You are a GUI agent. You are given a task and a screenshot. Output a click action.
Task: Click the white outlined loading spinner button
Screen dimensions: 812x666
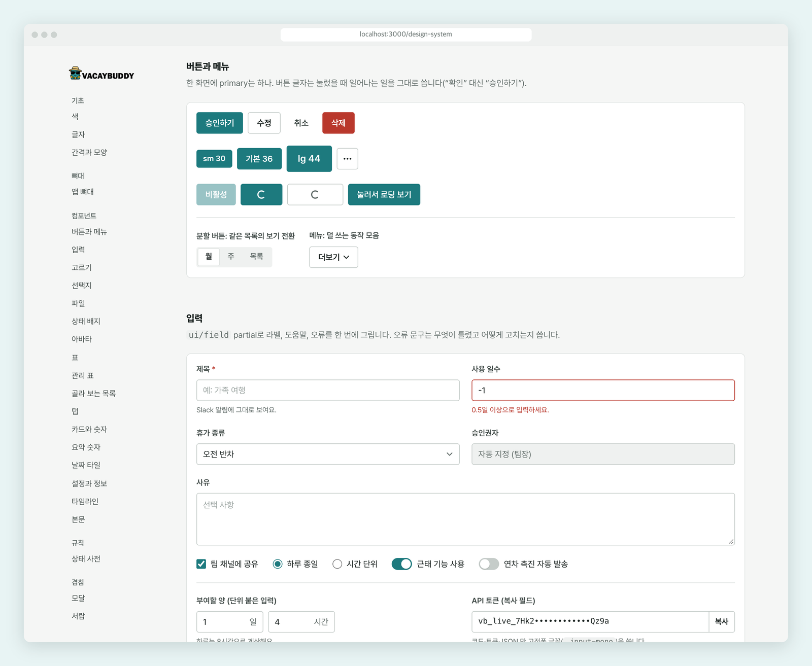315,194
